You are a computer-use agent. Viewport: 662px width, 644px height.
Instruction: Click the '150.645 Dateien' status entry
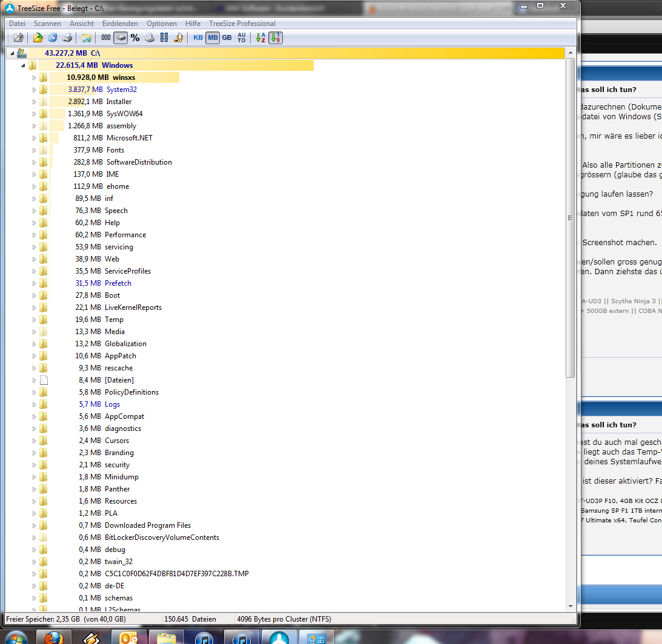pos(190,619)
